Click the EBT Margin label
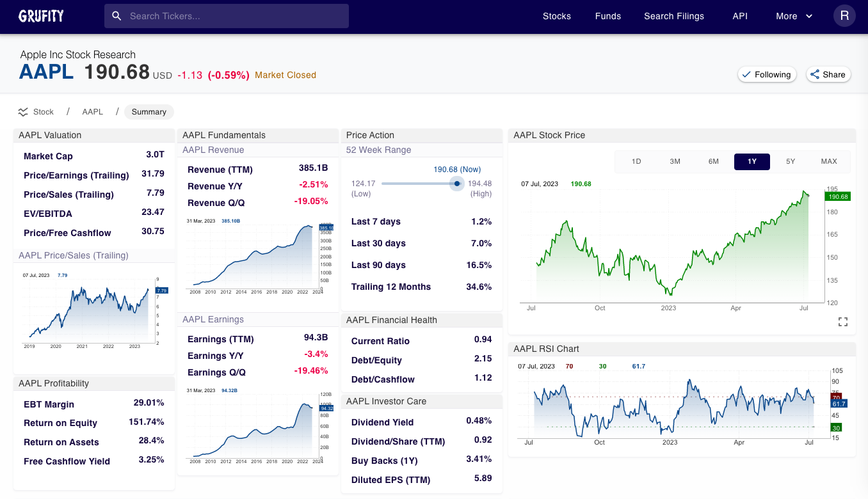The height and width of the screenshot is (499, 868). (x=49, y=404)
